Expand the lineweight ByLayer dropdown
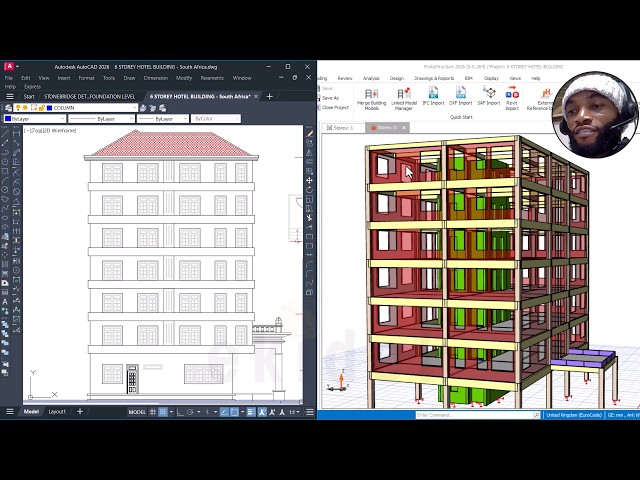The image size is (640, 480). click(185, 119)
